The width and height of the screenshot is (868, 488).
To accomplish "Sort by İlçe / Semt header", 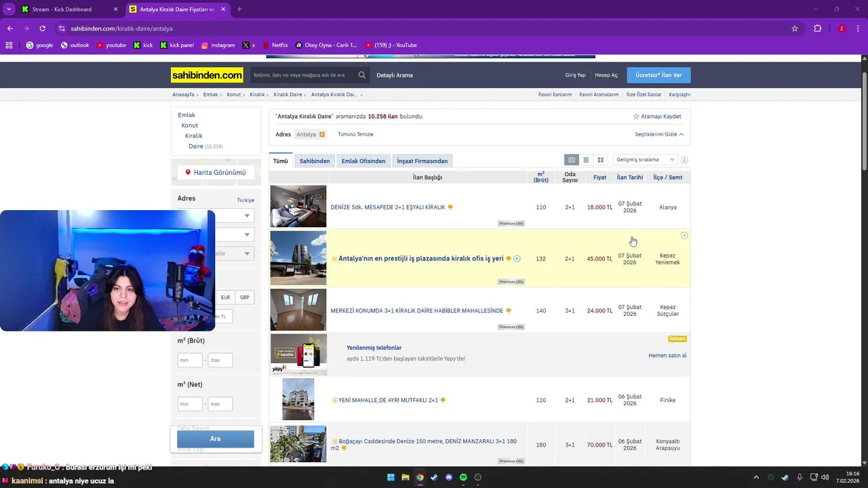I will click(x=668, y=178).
